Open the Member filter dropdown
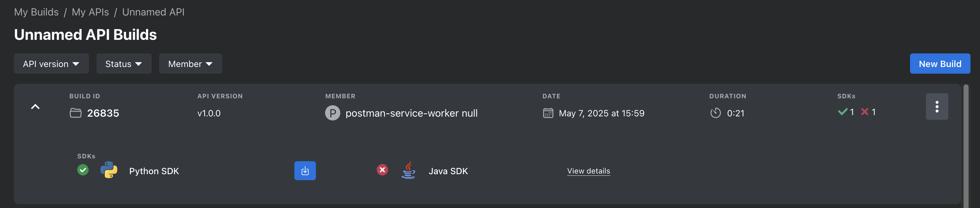 coord(190,64)
